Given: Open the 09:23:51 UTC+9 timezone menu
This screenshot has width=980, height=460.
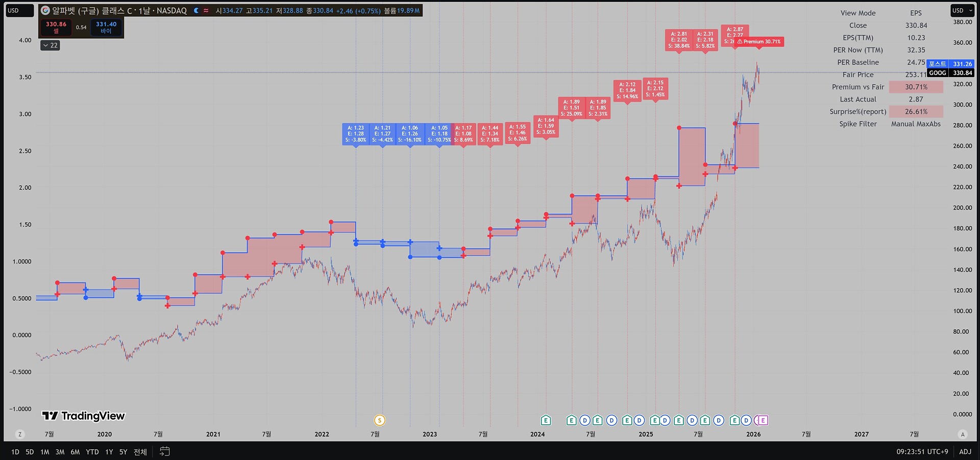Looking at the screenshot, I should 922,452.
